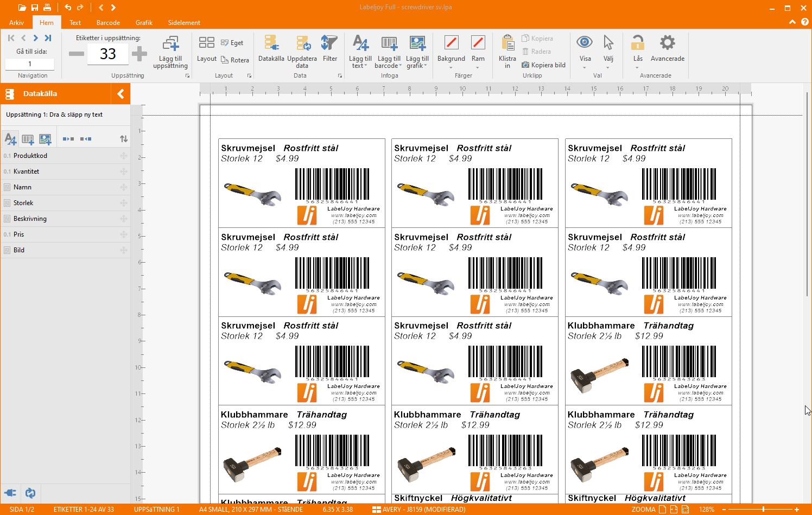Open Lägg till grafik dropdown
The width and height of the screenshot is (812, 515).
point(417,52)
